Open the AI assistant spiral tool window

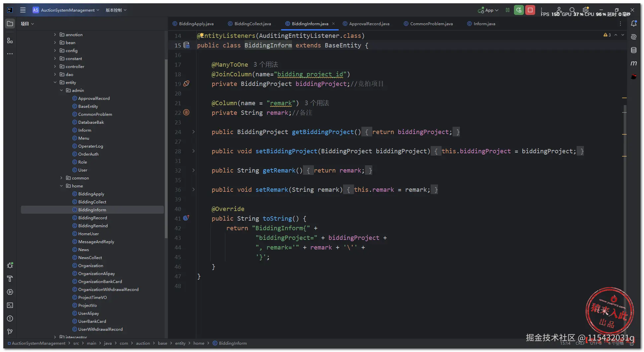(x=634, y=37)
